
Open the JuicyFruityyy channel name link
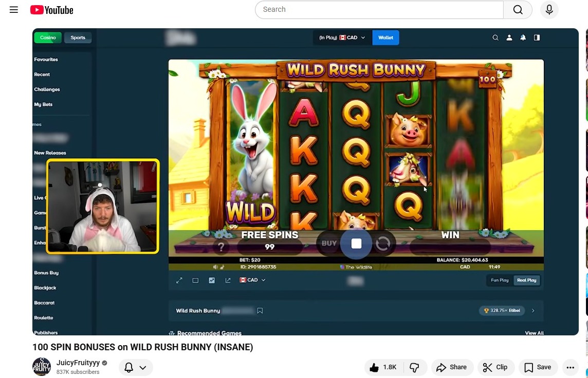[x=78, y=363]
